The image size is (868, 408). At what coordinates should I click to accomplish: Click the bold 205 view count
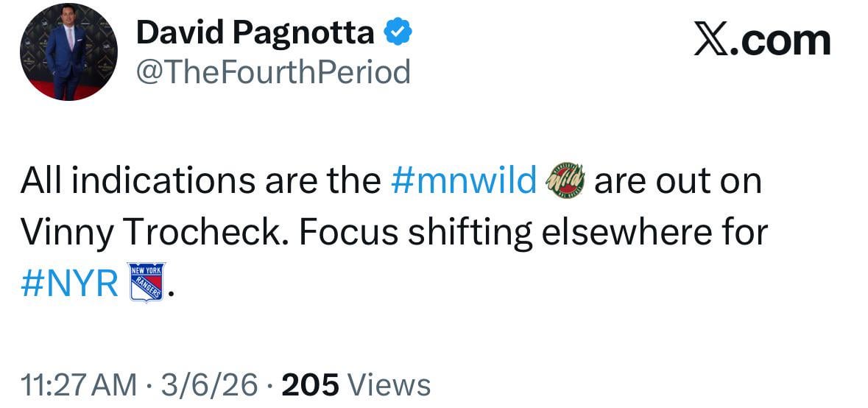(310, 384)
